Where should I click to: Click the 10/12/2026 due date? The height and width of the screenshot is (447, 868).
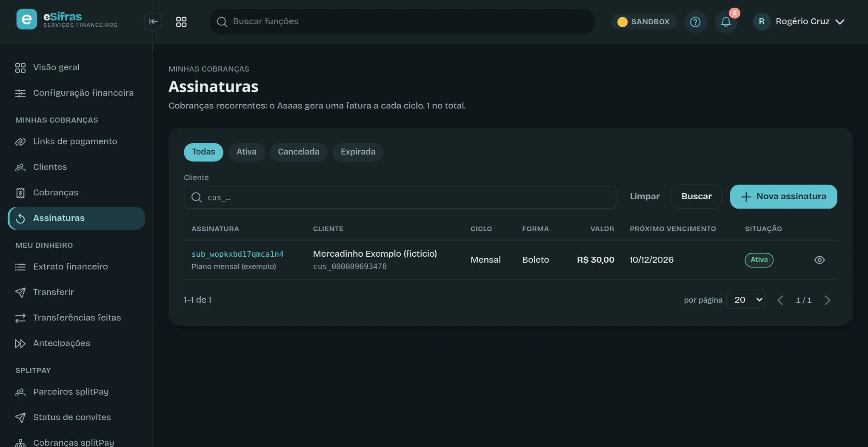click(651, 260)
